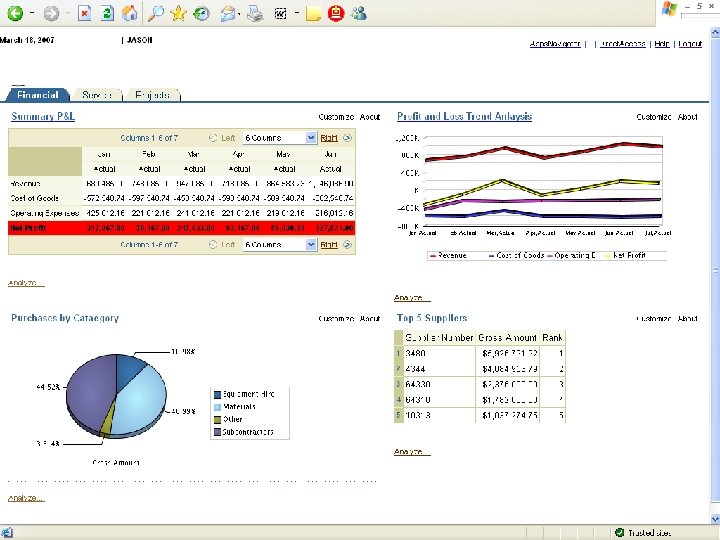Switch to the Financial tab
Viewport: 720px width, 540px height.
click(x=38, y=95)
